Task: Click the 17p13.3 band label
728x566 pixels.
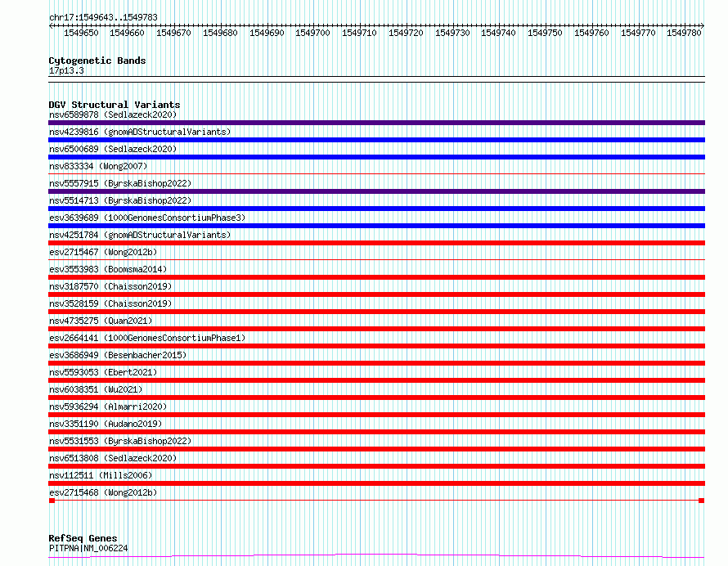Action: (66, 70)
